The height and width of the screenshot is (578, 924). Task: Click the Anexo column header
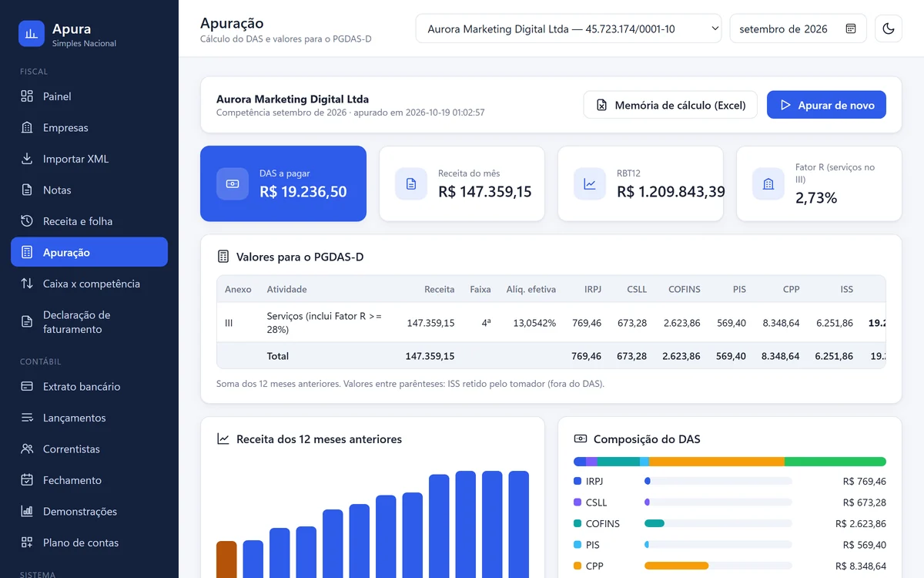pyautogui.click(x=238, y=290)
